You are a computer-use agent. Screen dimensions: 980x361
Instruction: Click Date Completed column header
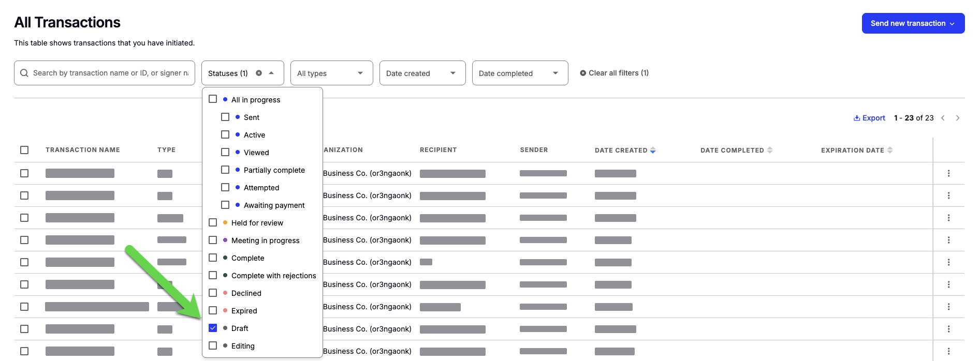click(x=732, y=150)
